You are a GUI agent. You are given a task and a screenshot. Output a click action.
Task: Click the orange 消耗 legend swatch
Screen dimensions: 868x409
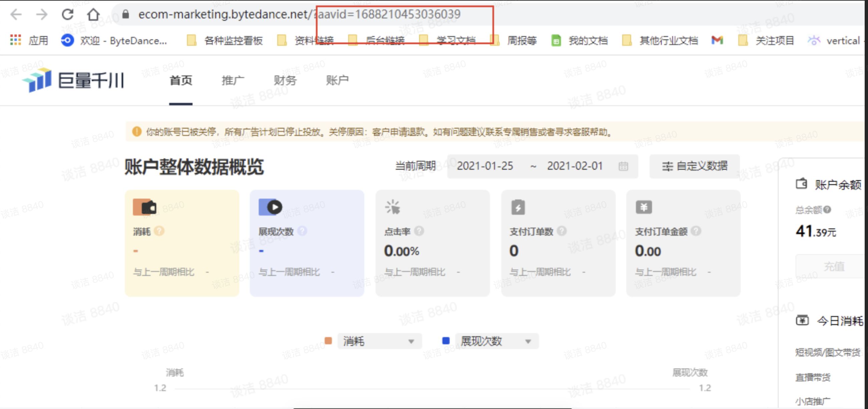pyautogui.click(x=328, y=341)
